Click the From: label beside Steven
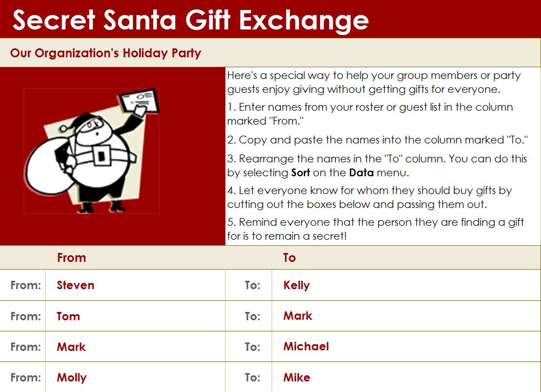This screenshot has height=392, width=541. pos(26,285)
